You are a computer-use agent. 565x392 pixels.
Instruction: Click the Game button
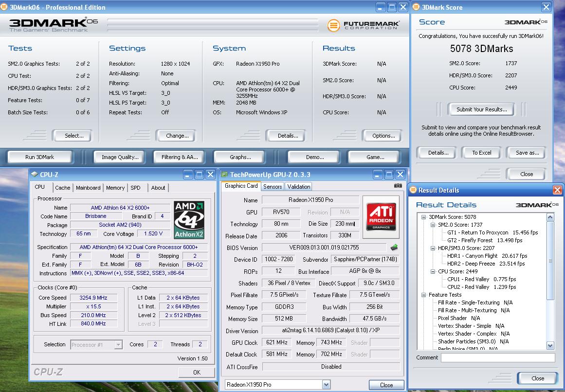coord(375,157)
